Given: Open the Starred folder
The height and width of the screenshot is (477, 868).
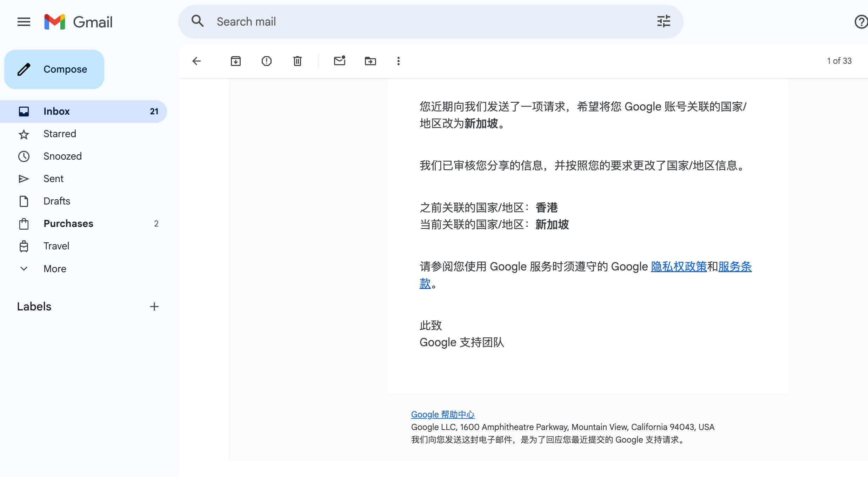Looking at the screenshot, I should (x=60, y=134).
